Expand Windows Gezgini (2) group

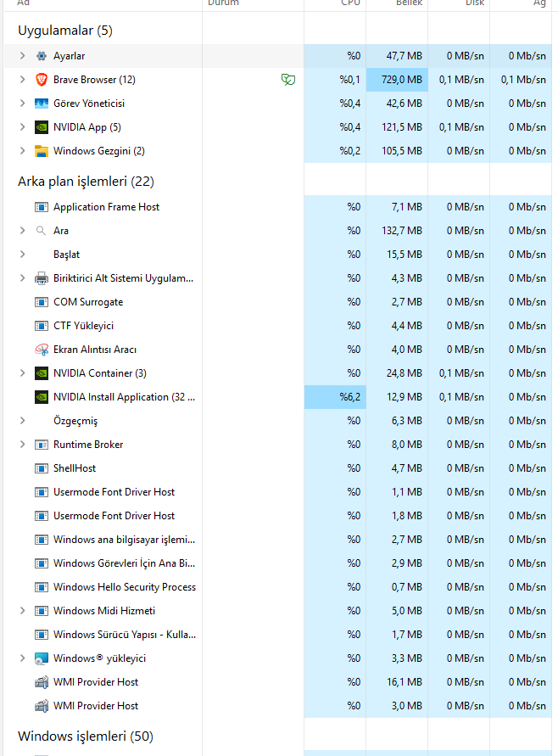pyautogui.click(x=22, y=151)
